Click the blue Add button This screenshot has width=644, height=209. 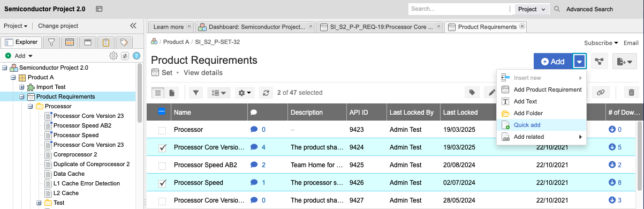tap(553, 62)
